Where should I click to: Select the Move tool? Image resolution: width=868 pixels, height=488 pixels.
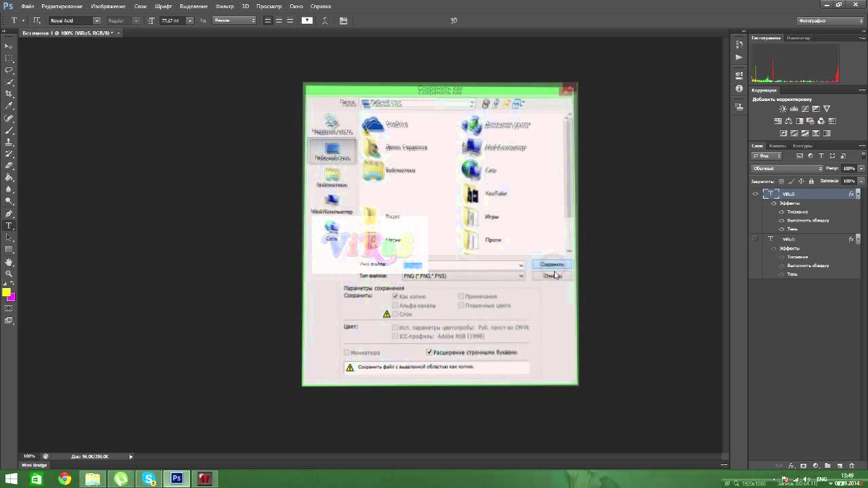click(9, 46)
